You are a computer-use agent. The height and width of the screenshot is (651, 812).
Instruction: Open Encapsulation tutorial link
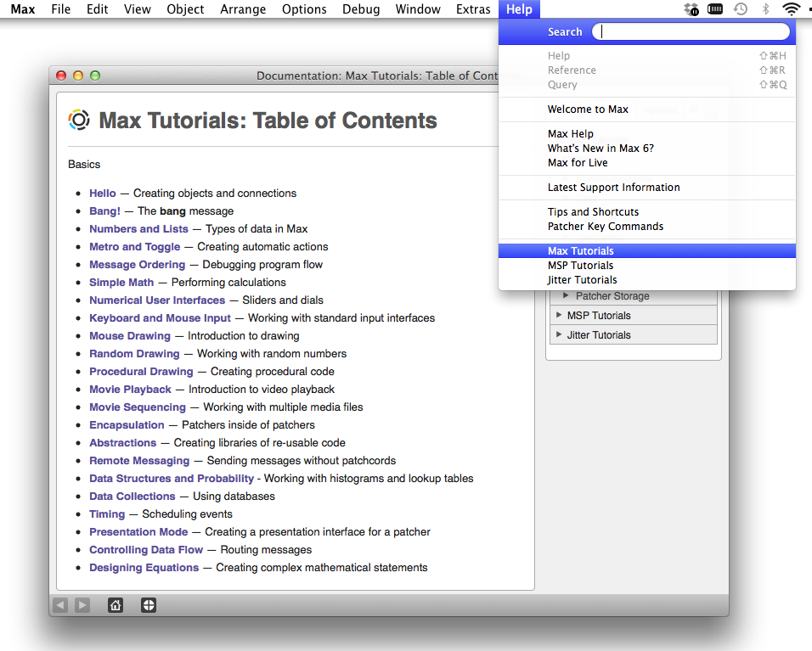tap(127, 425)
